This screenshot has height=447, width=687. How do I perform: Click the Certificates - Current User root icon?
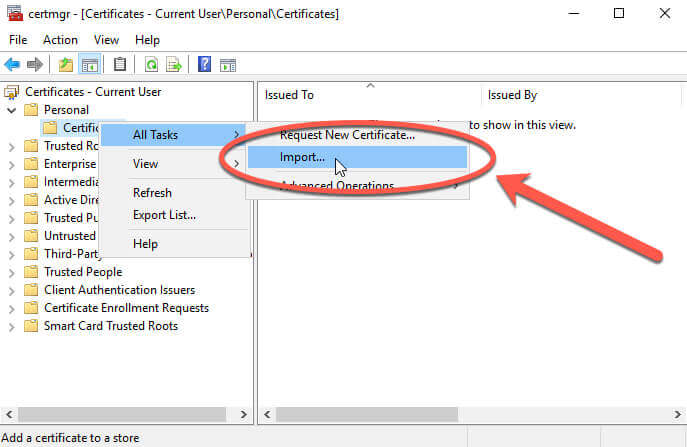[x=11, y=92]
